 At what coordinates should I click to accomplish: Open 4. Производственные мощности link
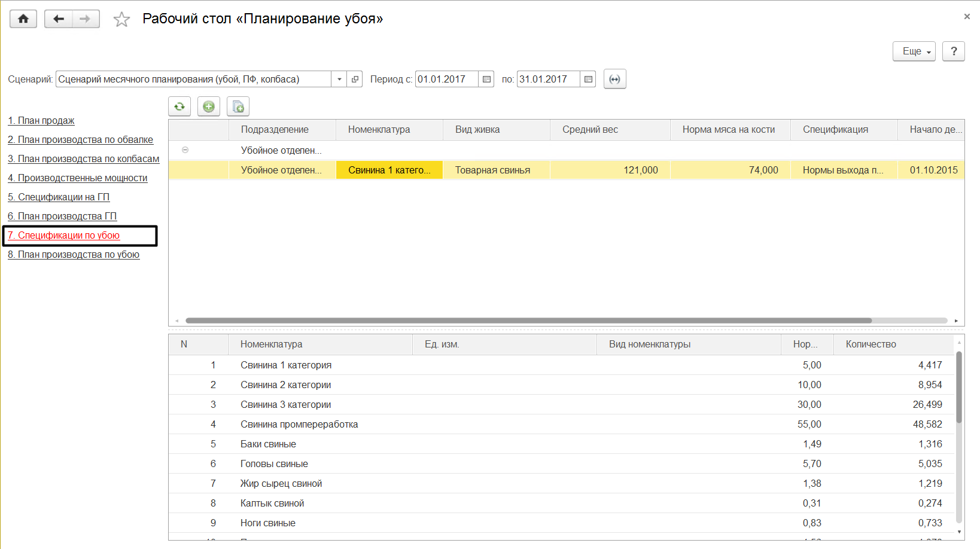[x=78, y=178]
